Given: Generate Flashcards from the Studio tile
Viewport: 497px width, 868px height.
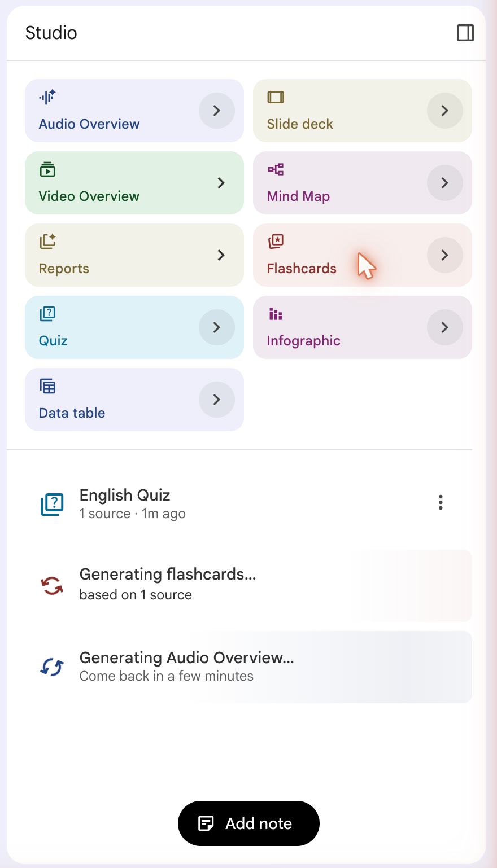Looking at the screenshot, I should tap(339, 255).
